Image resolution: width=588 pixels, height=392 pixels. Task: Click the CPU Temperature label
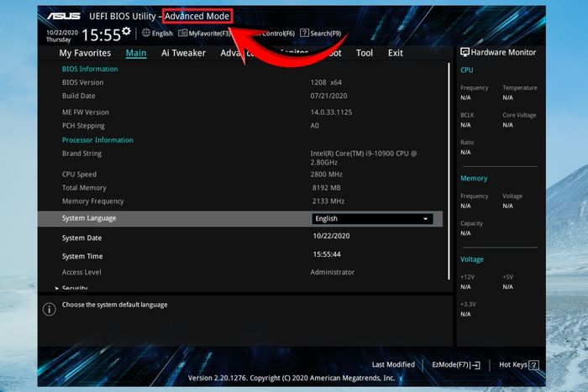[520, 87]
